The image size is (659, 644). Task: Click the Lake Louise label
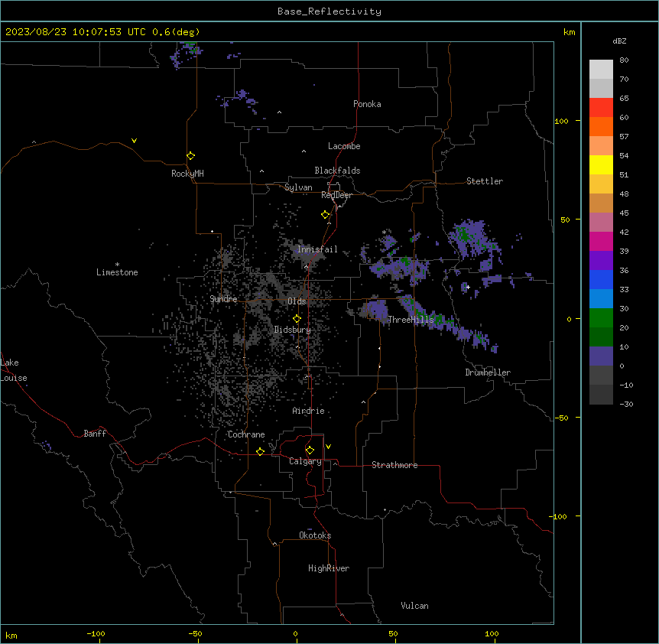[x=14, y=370]
